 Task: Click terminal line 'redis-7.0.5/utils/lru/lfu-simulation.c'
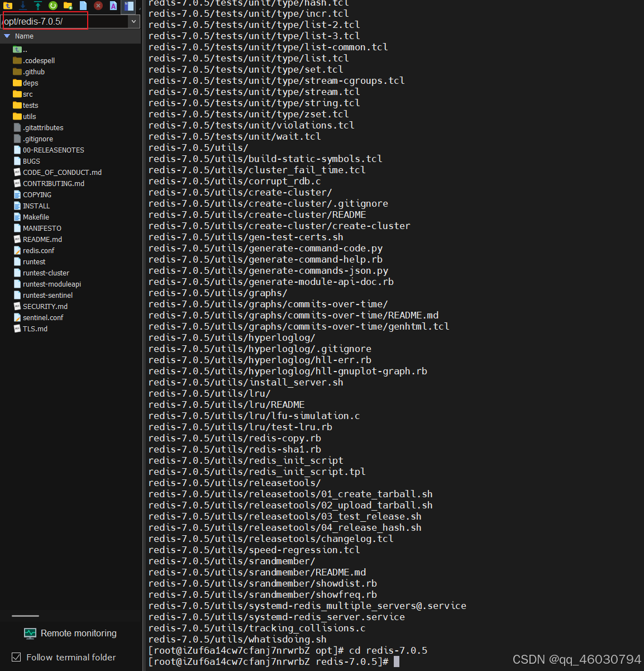(x=254, y=416)
